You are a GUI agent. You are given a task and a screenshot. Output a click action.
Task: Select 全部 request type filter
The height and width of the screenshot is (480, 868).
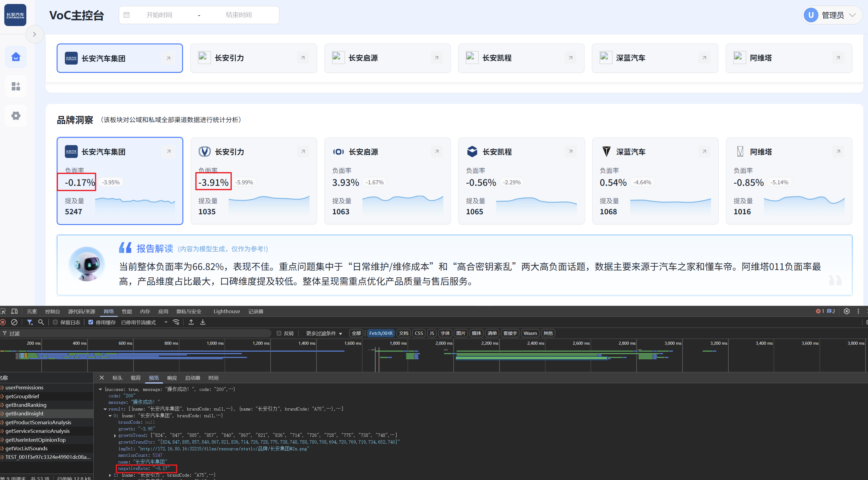tap(356, 333)
